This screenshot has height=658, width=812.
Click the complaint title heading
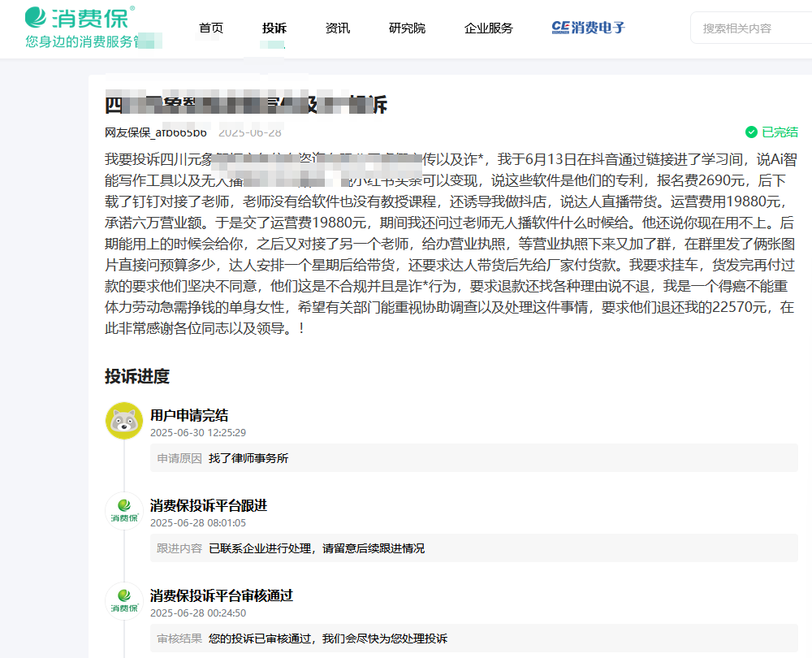click(247, 105)
